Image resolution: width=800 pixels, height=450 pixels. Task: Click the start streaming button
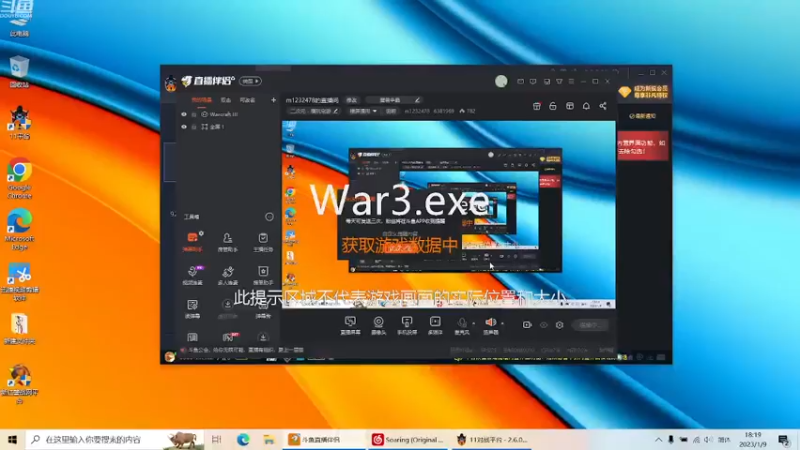pyautogui.click(x=590, y=325)
